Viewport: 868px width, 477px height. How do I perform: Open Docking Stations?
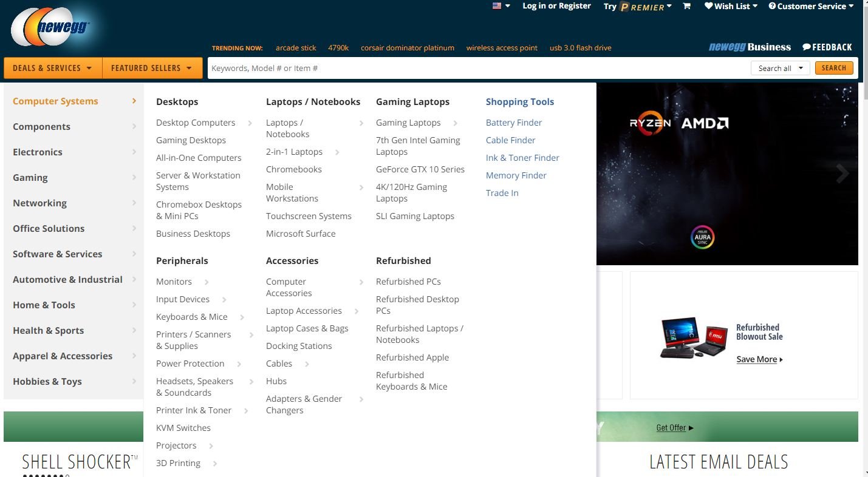coord(299,346)
